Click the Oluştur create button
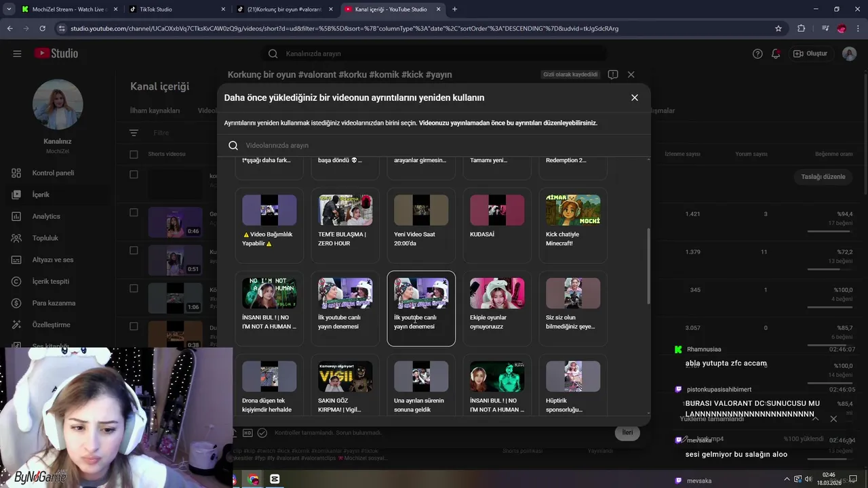Image resolution: width=868 pixels, height=488 pixels. click(810, 54)
